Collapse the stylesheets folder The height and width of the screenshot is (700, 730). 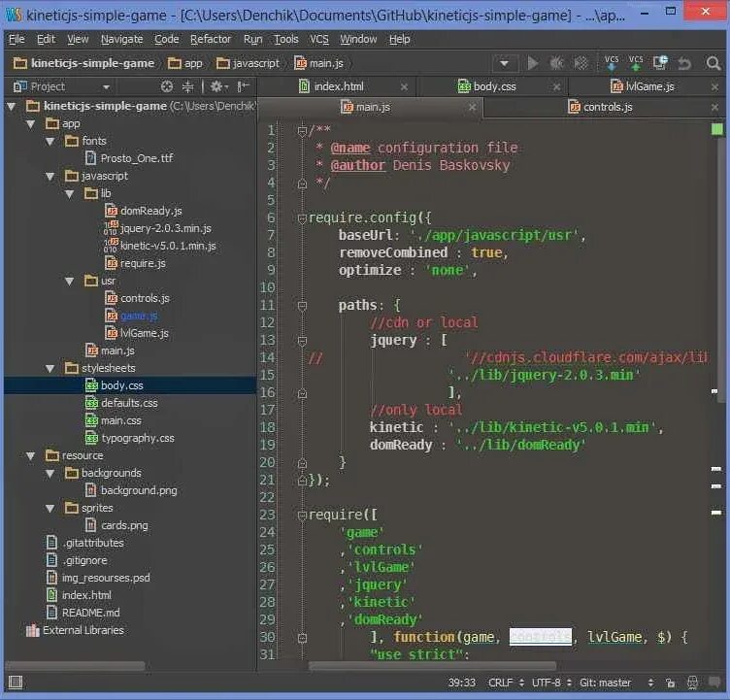point(50,368)
